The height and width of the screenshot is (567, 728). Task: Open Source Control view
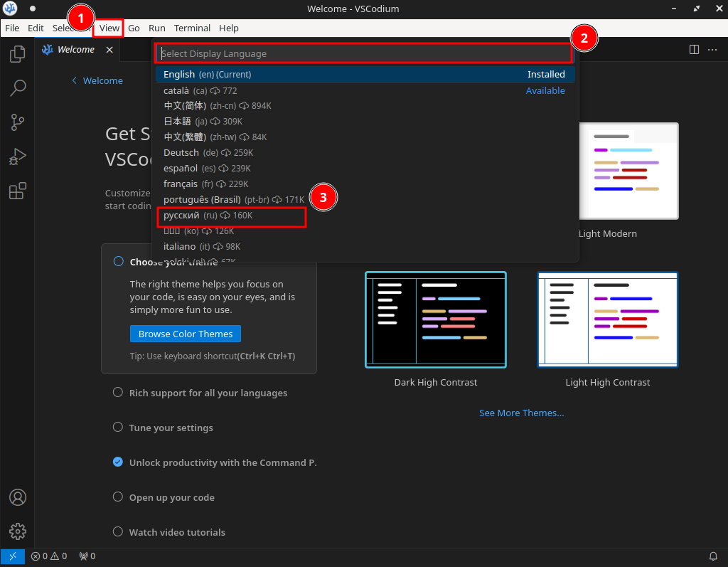tap(18, 122)
